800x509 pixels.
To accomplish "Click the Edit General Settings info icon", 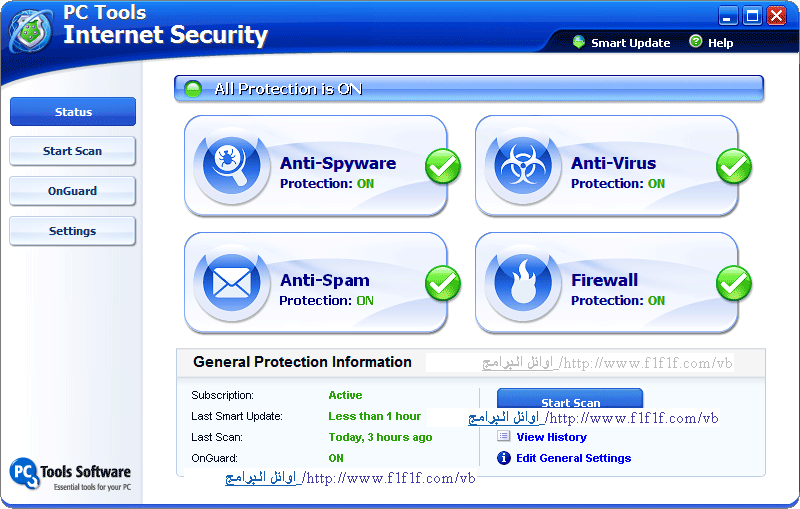I will (x=504, y=458).
